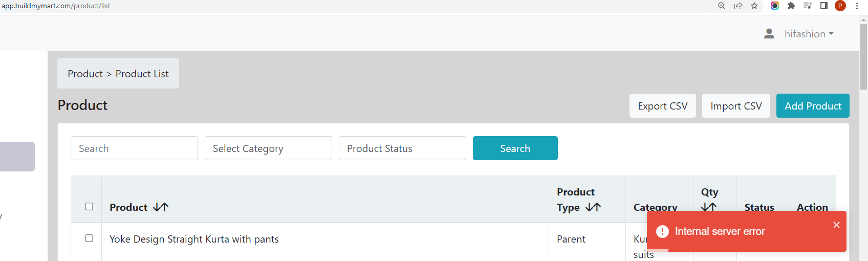Click the browser zoom magnifier icon
868x261 pixels.
coord(722,6)
